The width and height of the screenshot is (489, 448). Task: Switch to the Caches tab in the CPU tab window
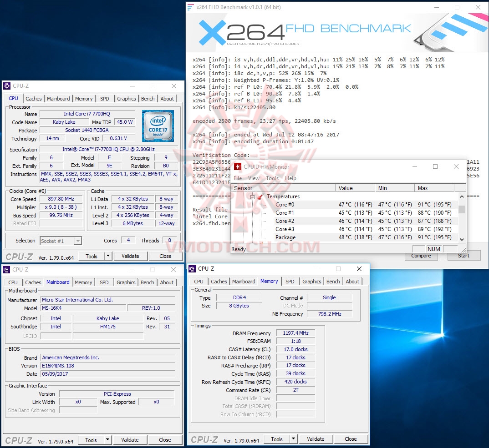[33, 99]
